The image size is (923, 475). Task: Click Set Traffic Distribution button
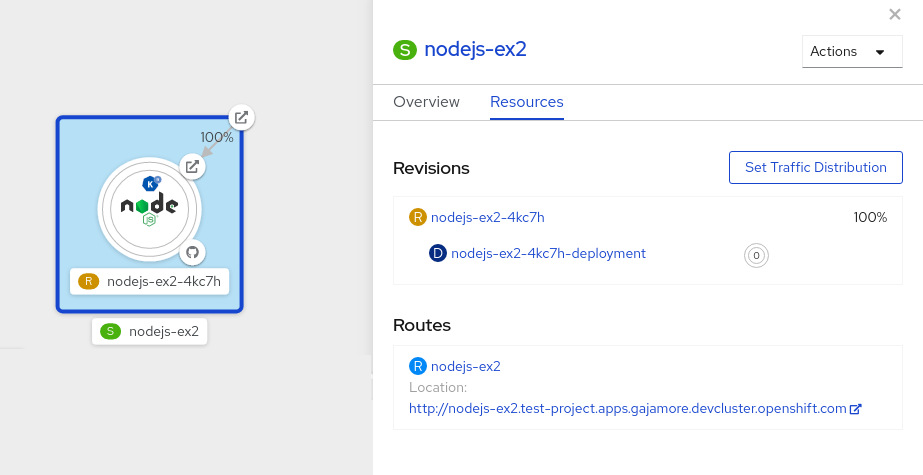816,167
